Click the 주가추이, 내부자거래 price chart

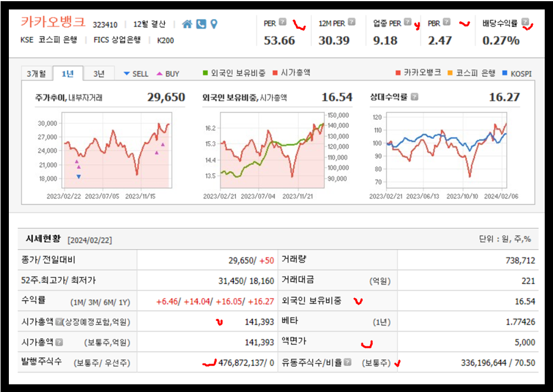coord(118,150)
